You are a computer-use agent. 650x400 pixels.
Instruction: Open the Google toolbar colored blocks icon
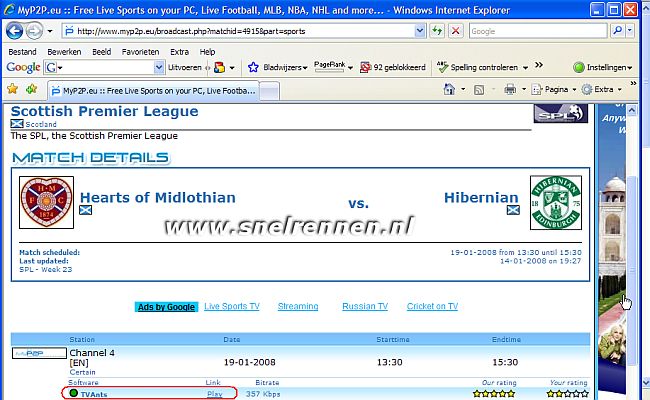coord(220,67)
